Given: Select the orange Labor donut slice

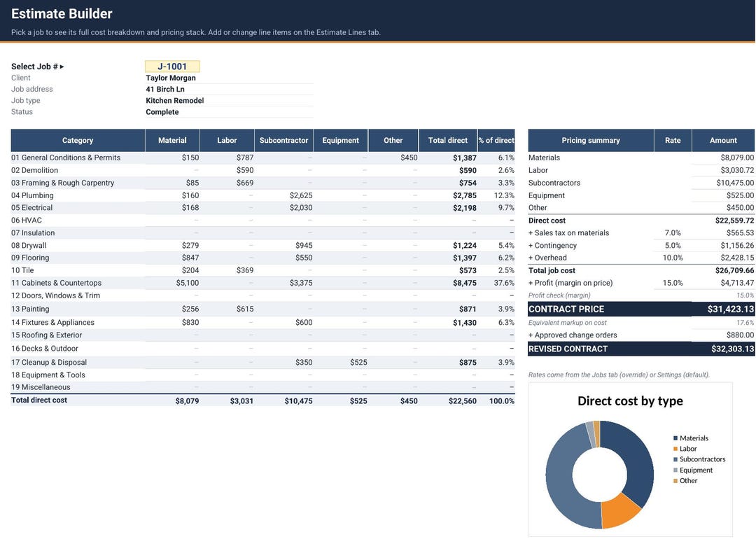Looking at the screenshot, I should [x=619, y=512].
